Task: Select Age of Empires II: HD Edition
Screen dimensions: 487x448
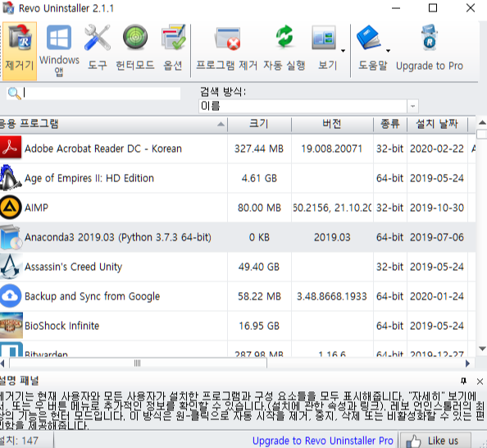Action: click(89, 178)
